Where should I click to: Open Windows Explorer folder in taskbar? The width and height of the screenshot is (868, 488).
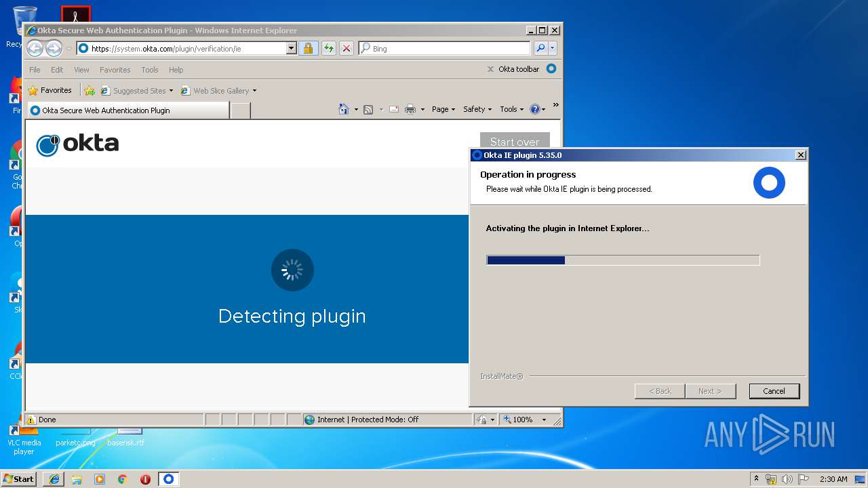77,479
